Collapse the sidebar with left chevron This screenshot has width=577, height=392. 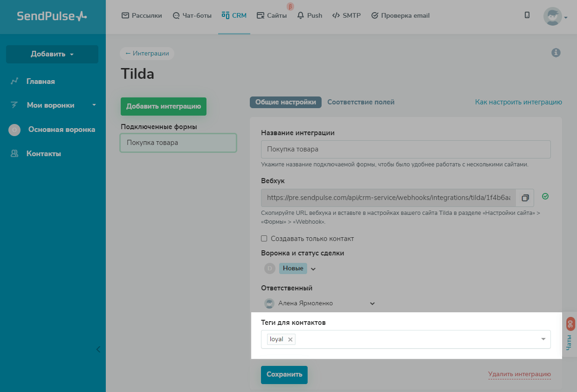(x=98, y=349)
